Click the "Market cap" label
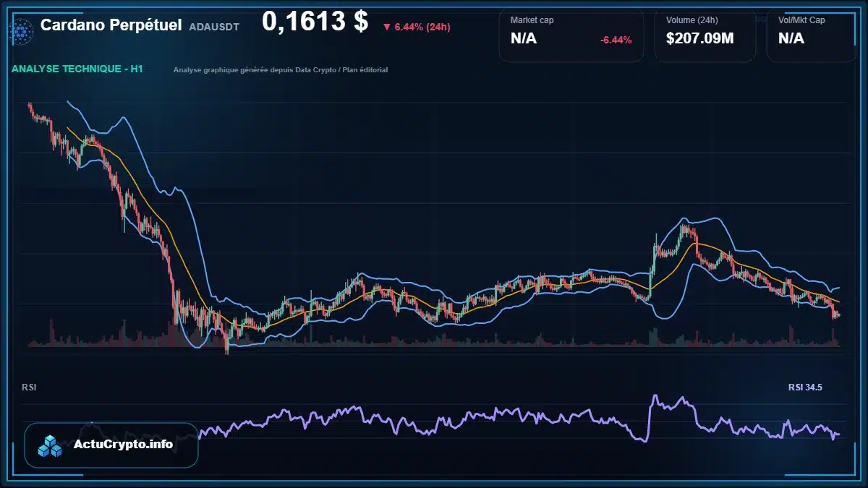 click(532, 20)
